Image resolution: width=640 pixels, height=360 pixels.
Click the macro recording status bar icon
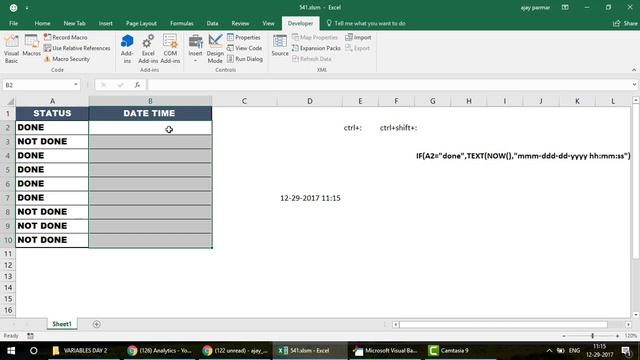(x=30, y=336)
